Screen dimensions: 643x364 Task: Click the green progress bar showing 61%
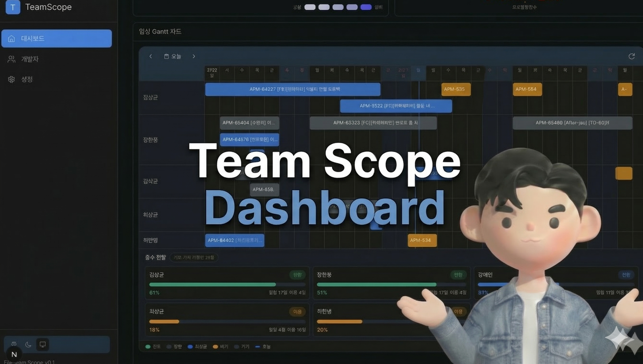212,285
